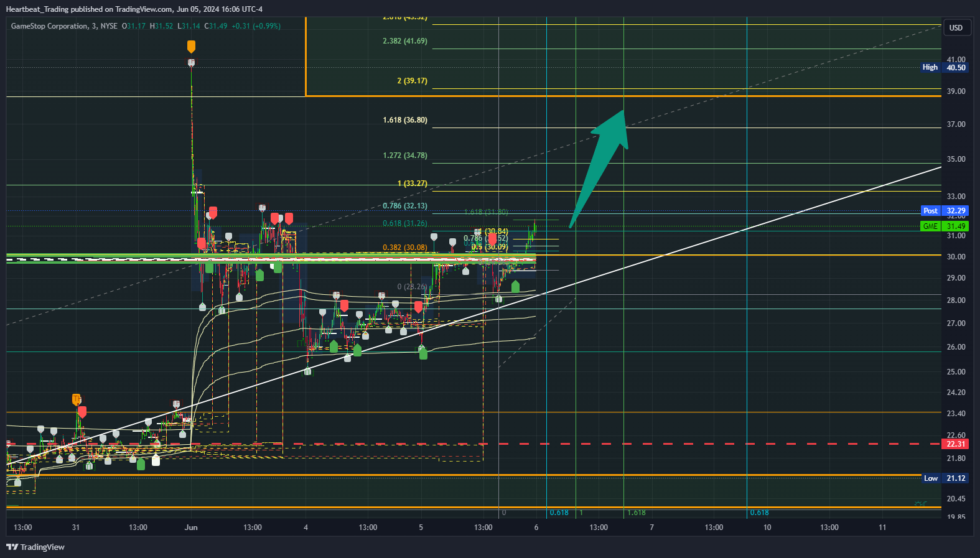Click the 26.00 price axis value
980x558 pixels.
click(x=956, y=347)
